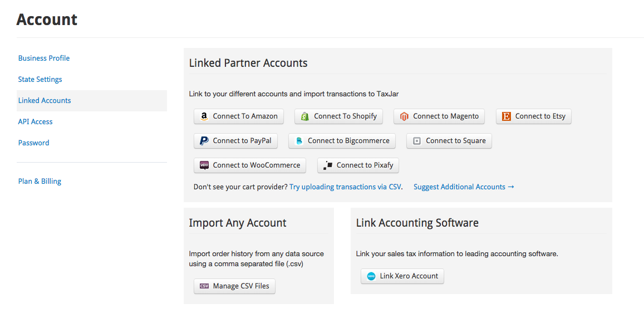Click the WooCommerce logo icon
The width and height of the screenshot is (644, 313).
(x=204, y=165)
